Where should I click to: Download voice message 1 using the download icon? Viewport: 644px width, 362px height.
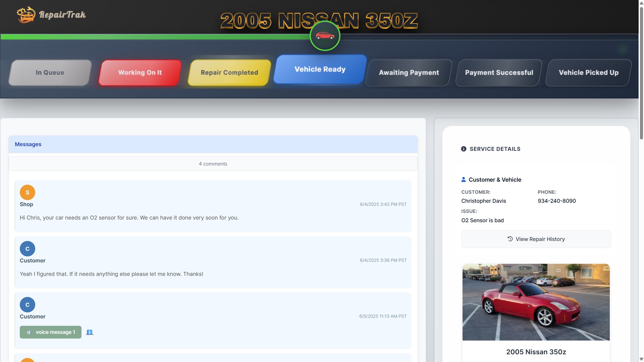[x=89, y=332]
